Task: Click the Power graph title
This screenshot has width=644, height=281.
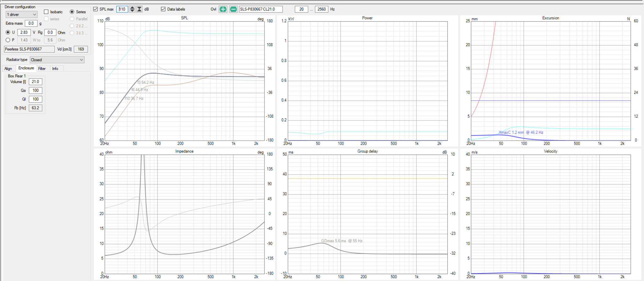Action: (367, 18)
